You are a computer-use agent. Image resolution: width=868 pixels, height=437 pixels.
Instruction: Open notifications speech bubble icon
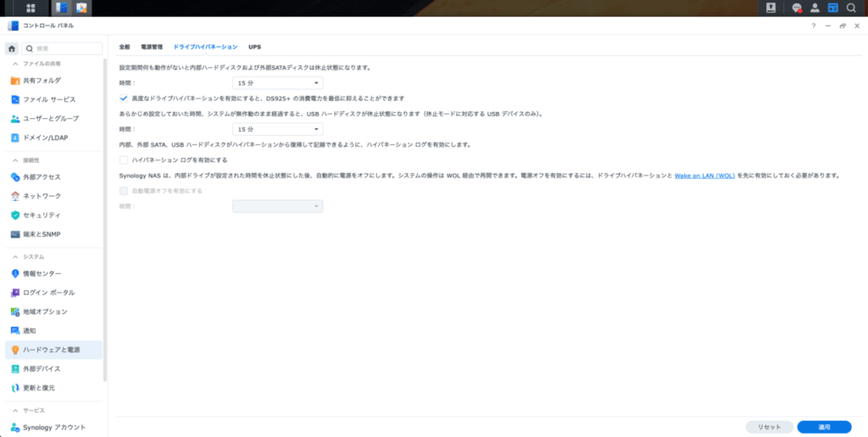click(x=797, y=8)
